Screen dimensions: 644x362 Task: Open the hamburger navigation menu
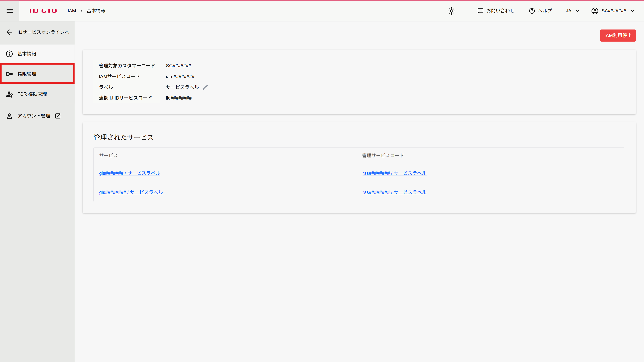point(10,11)
